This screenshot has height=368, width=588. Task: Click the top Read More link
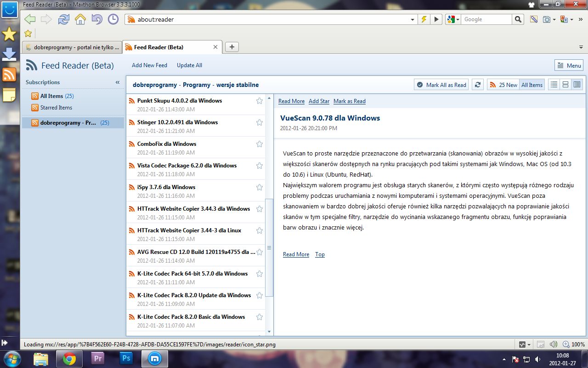[291, 101]
